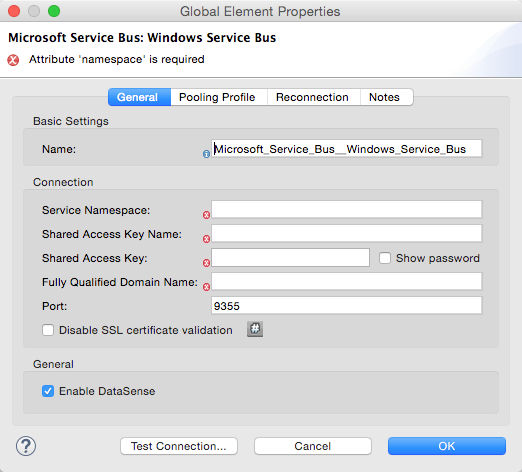Click the expression hash icon beside SSL validation
522x472 pixels.
(x=255, y=329)
